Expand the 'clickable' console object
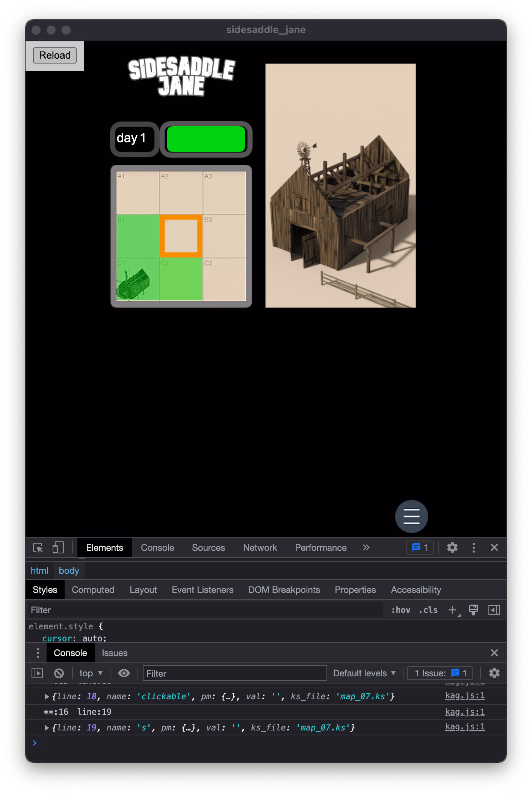Viewport: 532px width, 794px height. (47, 697)
